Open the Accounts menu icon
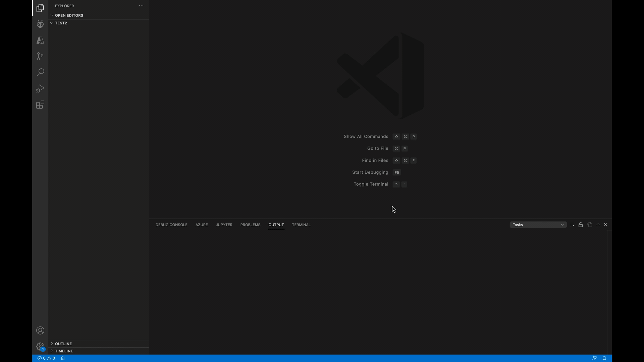 pyautogui.click(x=40, y=331)
